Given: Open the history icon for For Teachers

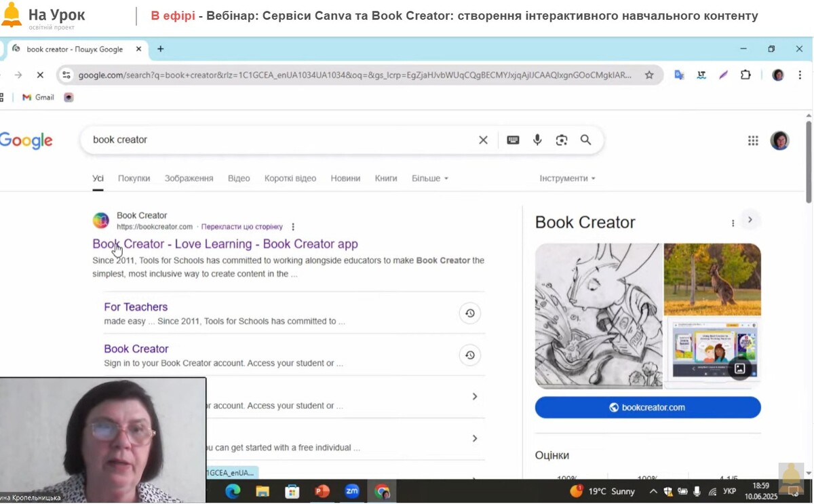Looking at the screenshot, I should point(469,313).
